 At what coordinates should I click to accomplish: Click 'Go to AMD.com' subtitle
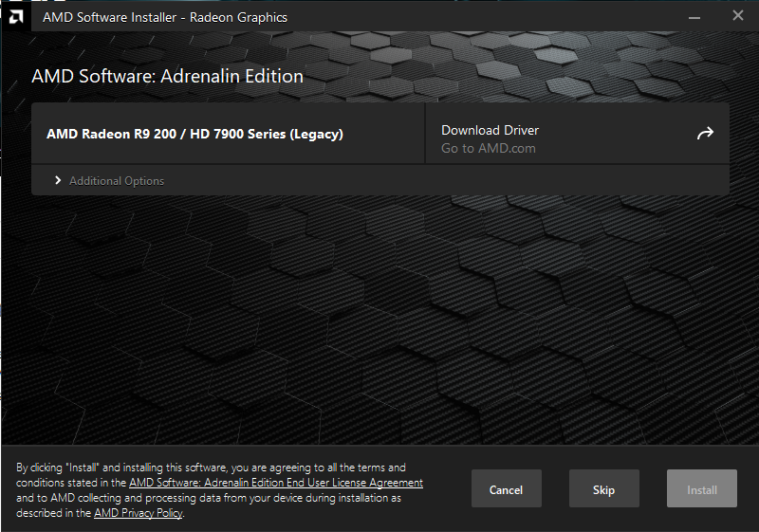pos(489,149)
